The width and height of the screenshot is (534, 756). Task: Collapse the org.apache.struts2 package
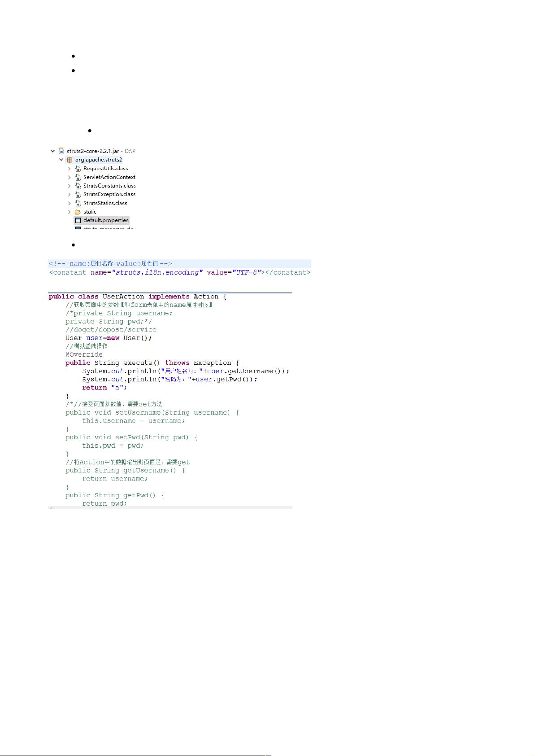coord(61,160)
